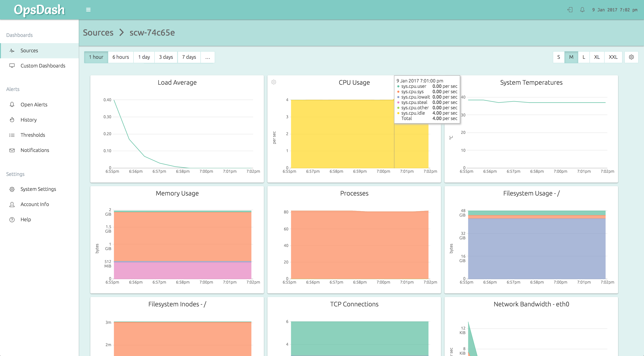Click the scw-74c65e breadcrumb title
The image size is (644, 356).
click(x=152, y=32)
